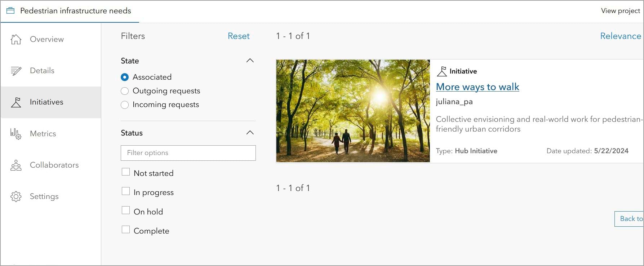Click the Metrics chart icon
Screen dimensions: 644x266
[x=16, y=134]
